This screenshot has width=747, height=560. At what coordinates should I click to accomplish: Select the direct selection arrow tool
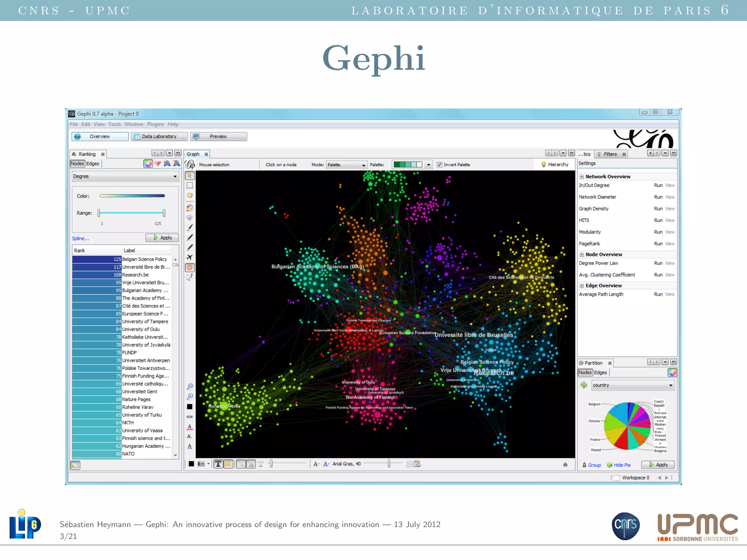tap(190, 176)
